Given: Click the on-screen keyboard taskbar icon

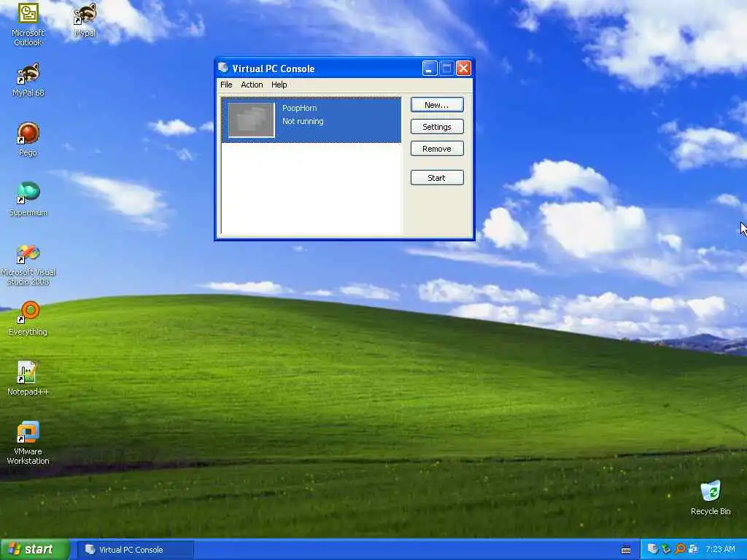Looking at the screenshot, I should click(626, 550).
